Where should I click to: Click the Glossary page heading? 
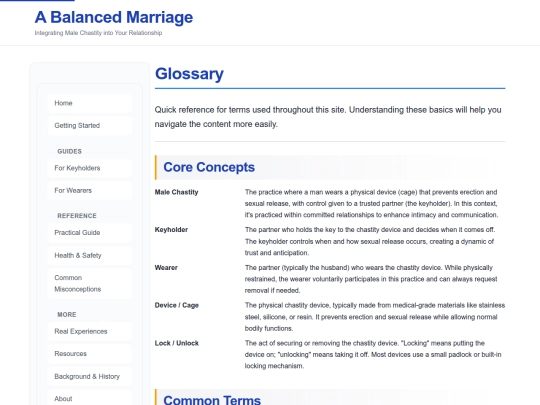[x=189, y=74]
